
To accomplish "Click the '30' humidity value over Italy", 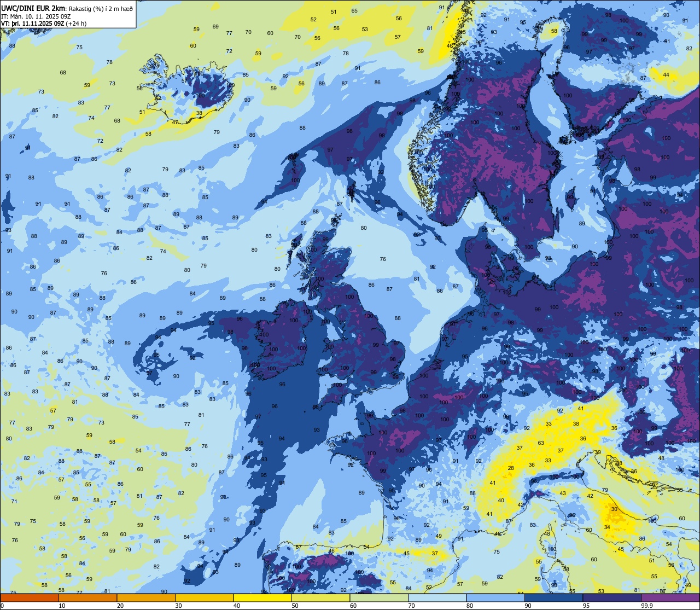I will pyautogui.click(x=614, y=509).
